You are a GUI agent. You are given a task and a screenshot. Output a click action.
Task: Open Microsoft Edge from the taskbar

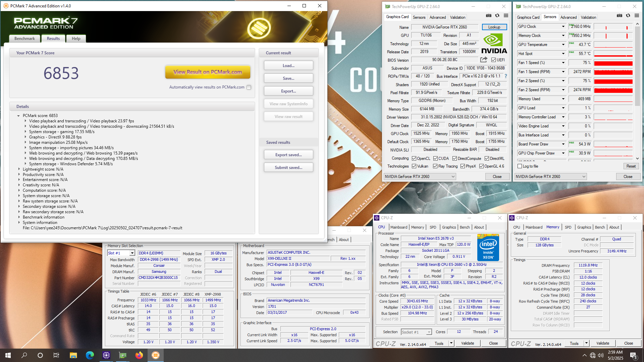click(x=90, y=355)
